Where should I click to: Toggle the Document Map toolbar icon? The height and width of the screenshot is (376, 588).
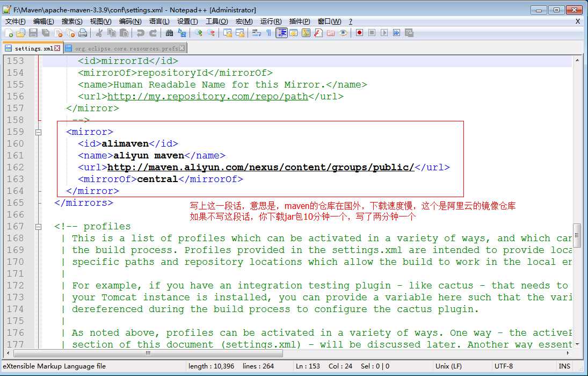(306, 33)
